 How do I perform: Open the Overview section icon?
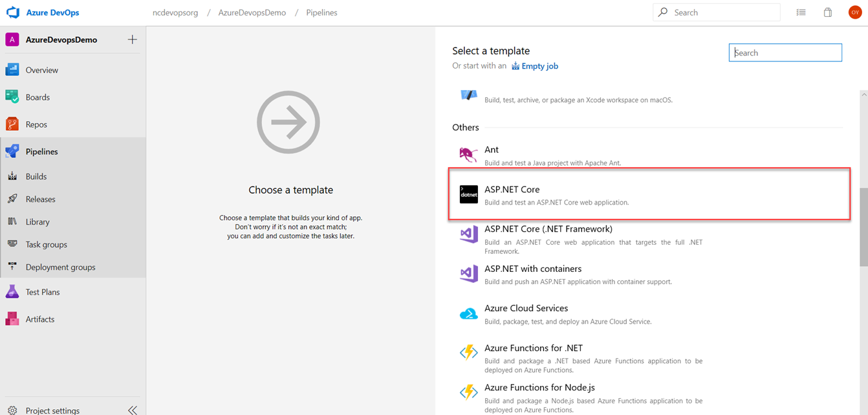(x=12, y=69)
